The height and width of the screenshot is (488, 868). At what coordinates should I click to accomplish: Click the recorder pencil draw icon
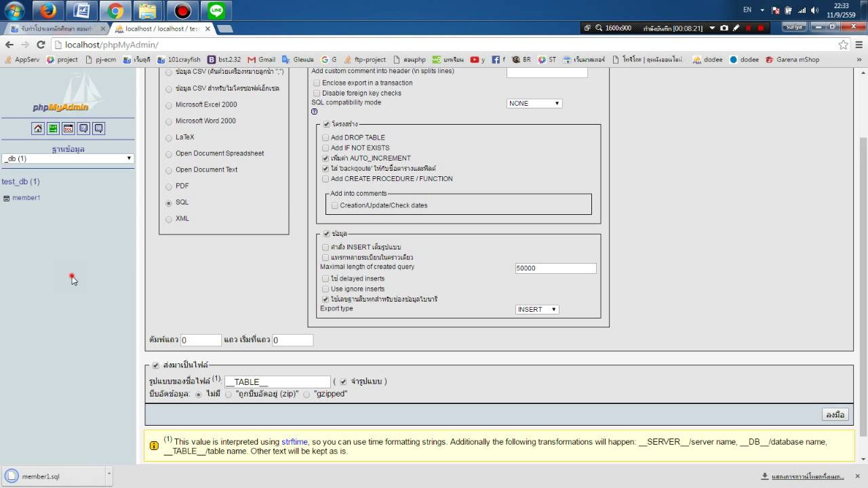(x=736, y=28)
